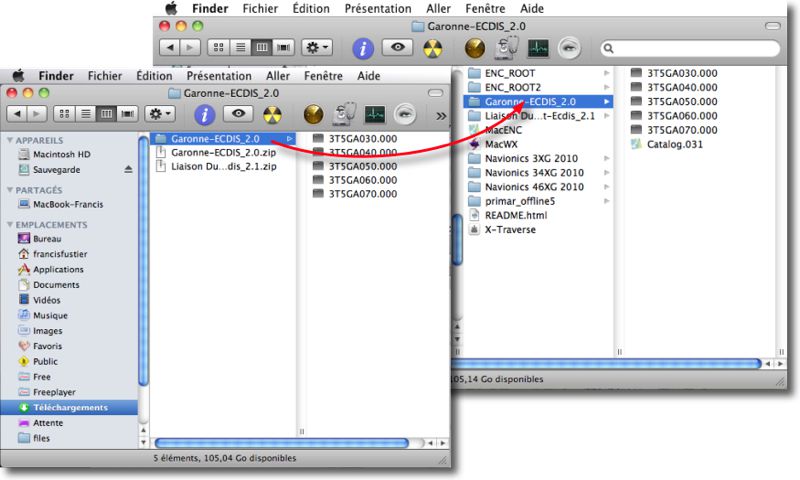This screenshot has width=800, height=480.
Task: Open Présentation menu in front window
Action: pos(219,75)
